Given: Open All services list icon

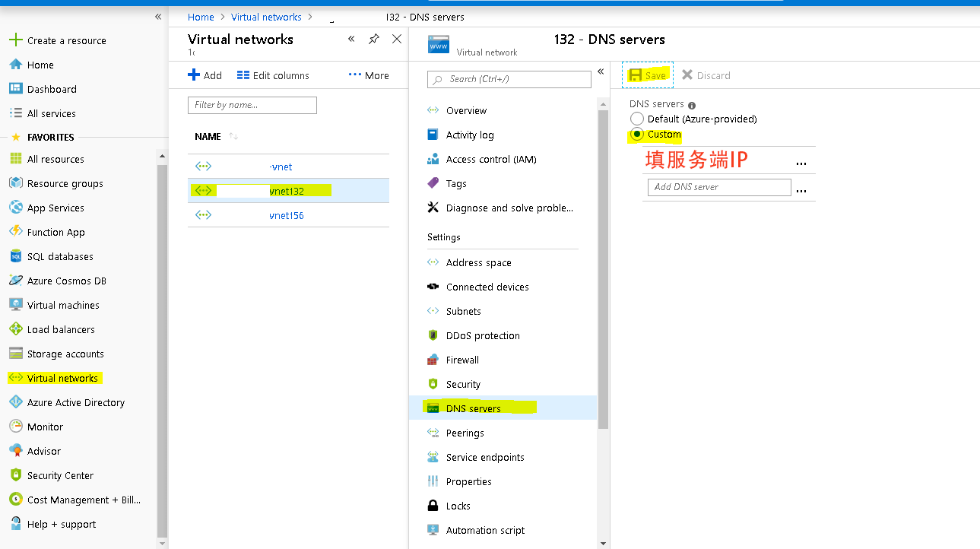Looking at the screenshot, I should coord(16,113).
